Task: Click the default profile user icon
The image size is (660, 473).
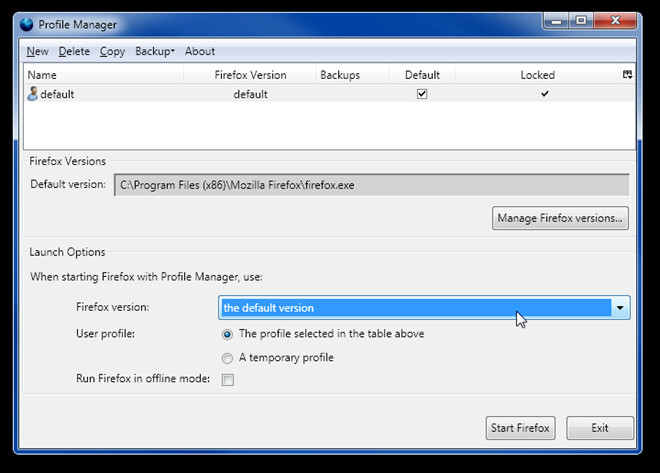Action: click(32, 93)
